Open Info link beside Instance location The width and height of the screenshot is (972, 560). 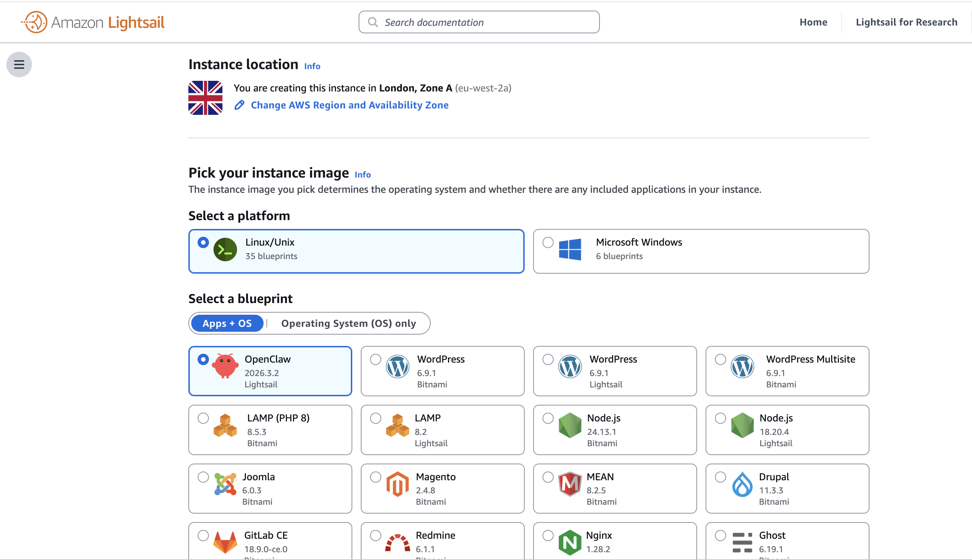[x=312, y=67]
